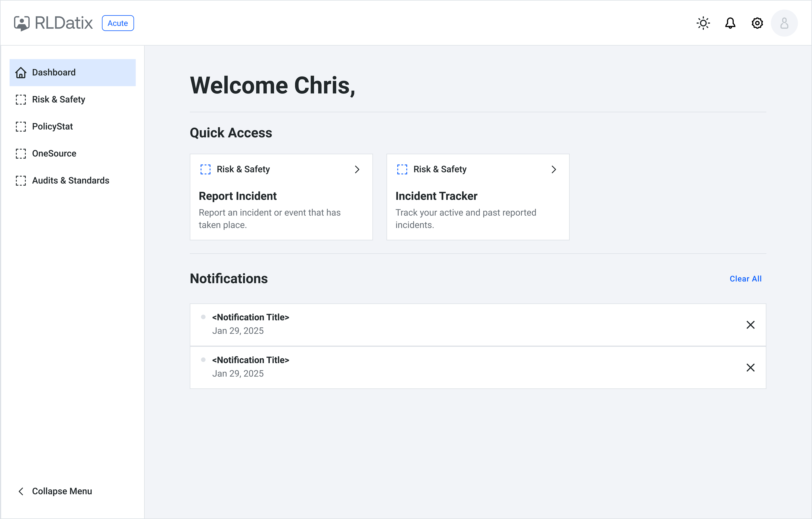Click the Risk & Safety label on Report Incident card
This screenshot has height=519, width=812.
[243, 169]
